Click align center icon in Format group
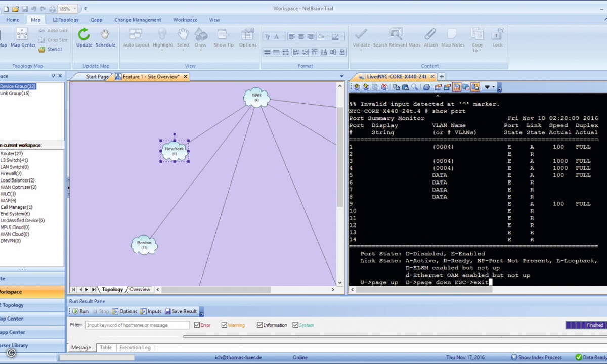Image resolution: width=607 pixels, height=364 pixels. tap(301, 37)
